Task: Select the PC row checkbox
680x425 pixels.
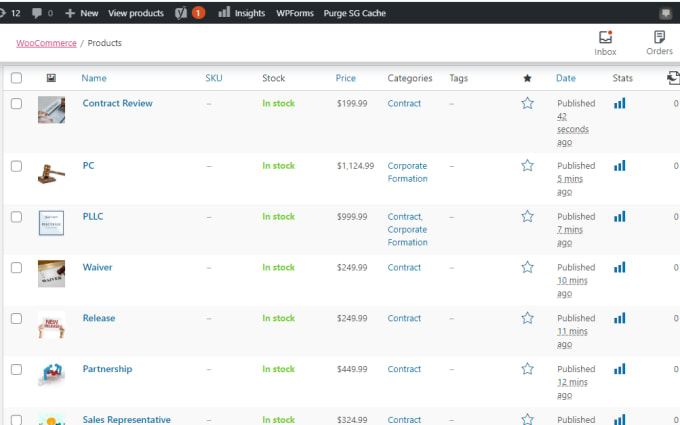Action: (16, 166)
